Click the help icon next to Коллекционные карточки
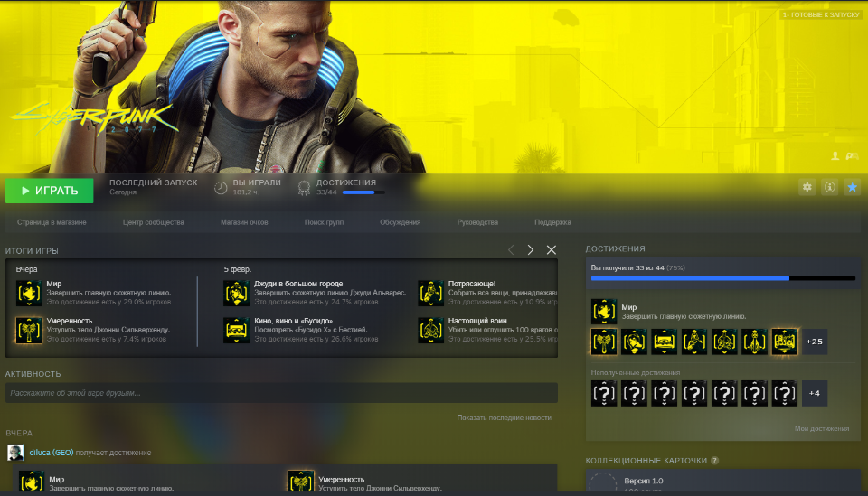This screenshot has width=868, height=496. [x=714, y=460]
